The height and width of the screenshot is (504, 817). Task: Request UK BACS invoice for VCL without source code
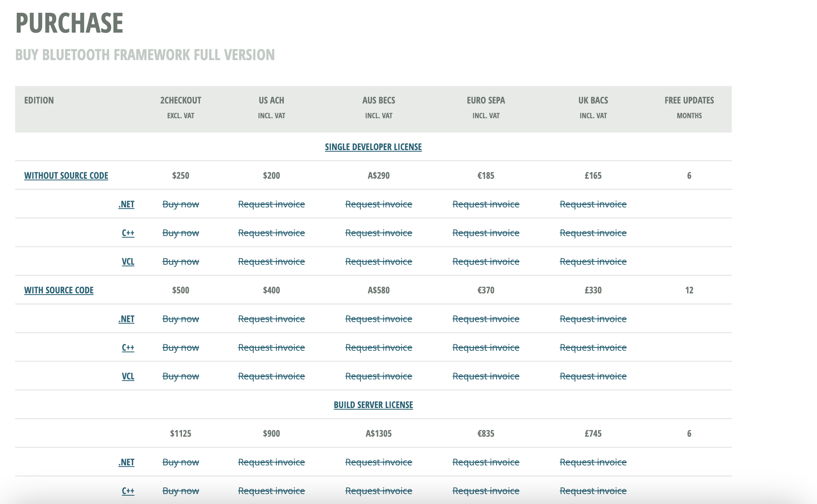(x=593, y=262)
